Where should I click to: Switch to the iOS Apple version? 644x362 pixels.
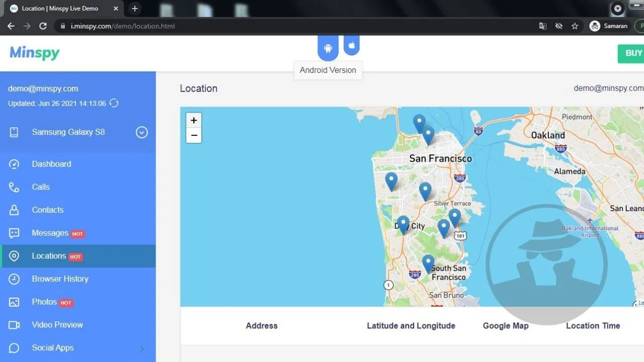click(x=352, y=45)
